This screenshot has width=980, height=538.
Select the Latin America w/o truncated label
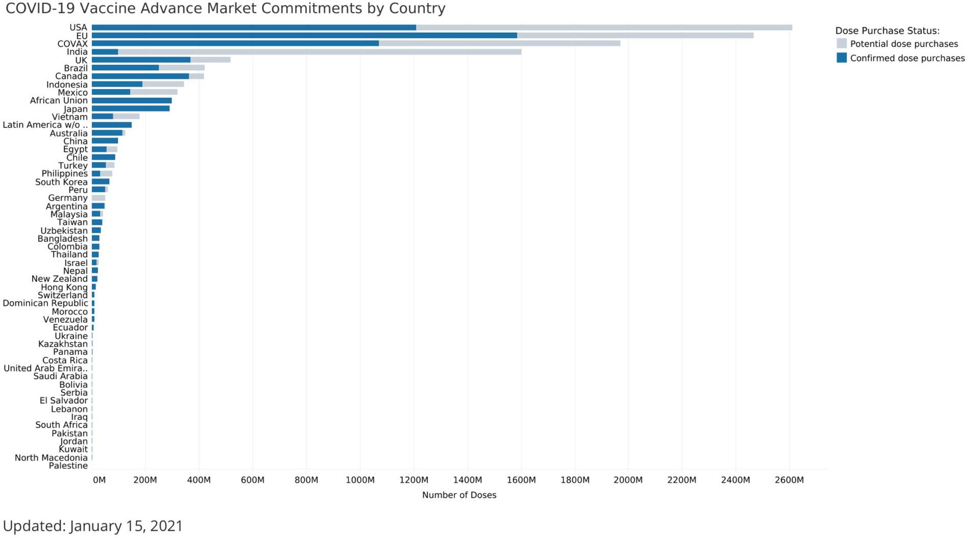click(45, 125)
